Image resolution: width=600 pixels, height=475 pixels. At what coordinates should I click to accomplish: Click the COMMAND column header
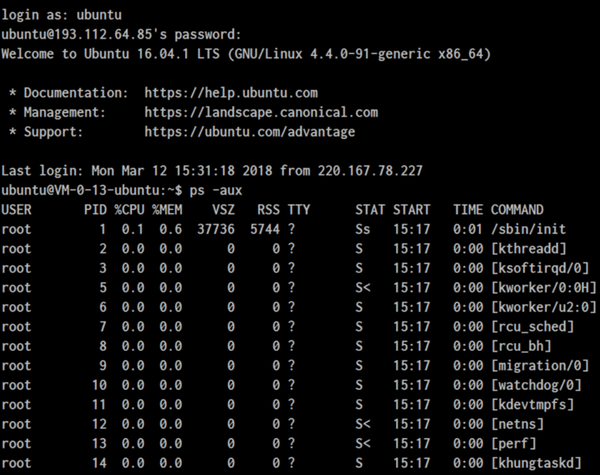click(x=517, y=210)
